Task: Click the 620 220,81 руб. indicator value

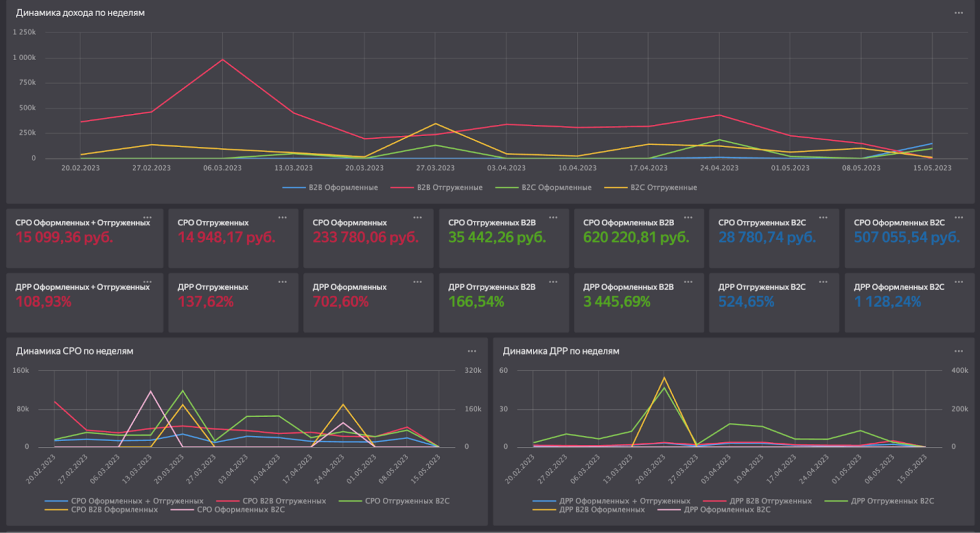Action: click(636, 237)
